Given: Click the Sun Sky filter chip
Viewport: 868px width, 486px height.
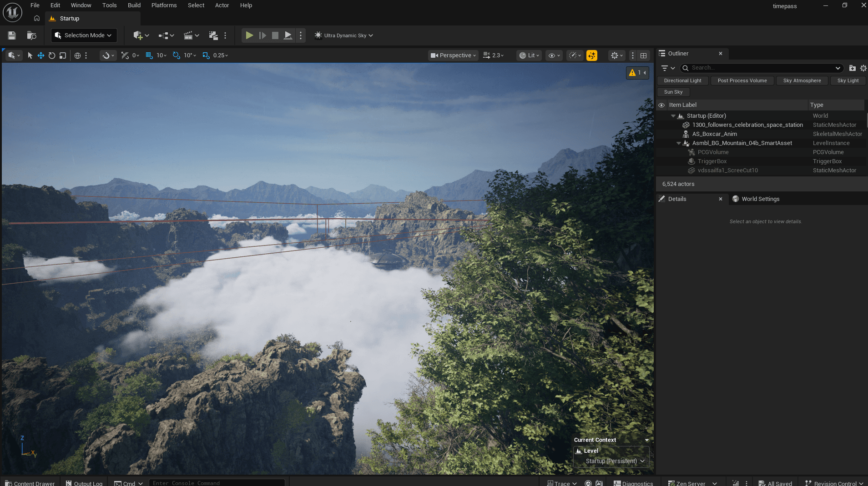Looking at the screenshot, I should click(x=673, y=92).
